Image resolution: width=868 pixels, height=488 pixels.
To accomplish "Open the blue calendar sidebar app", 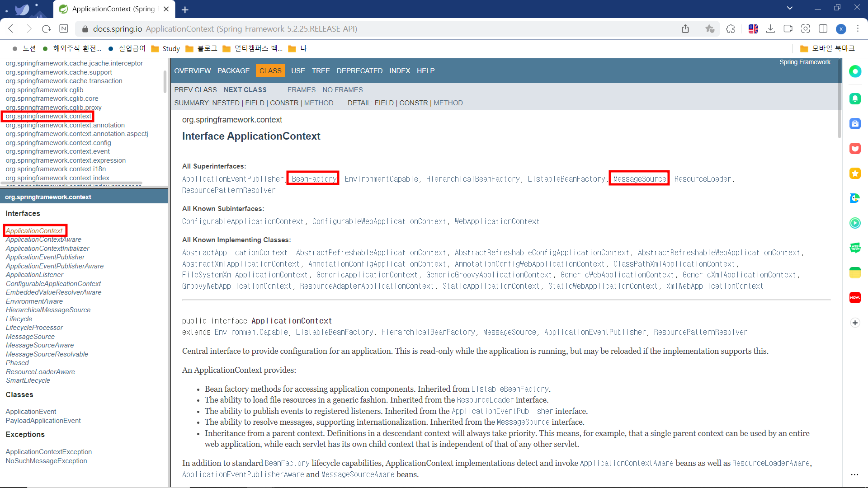I will tap(855, 123).
